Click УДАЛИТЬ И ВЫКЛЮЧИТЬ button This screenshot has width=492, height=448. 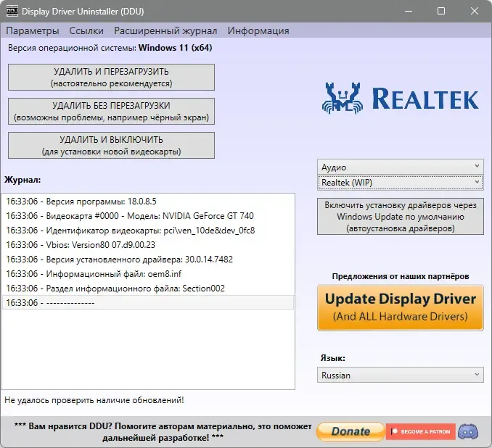(x=112, y=146)
